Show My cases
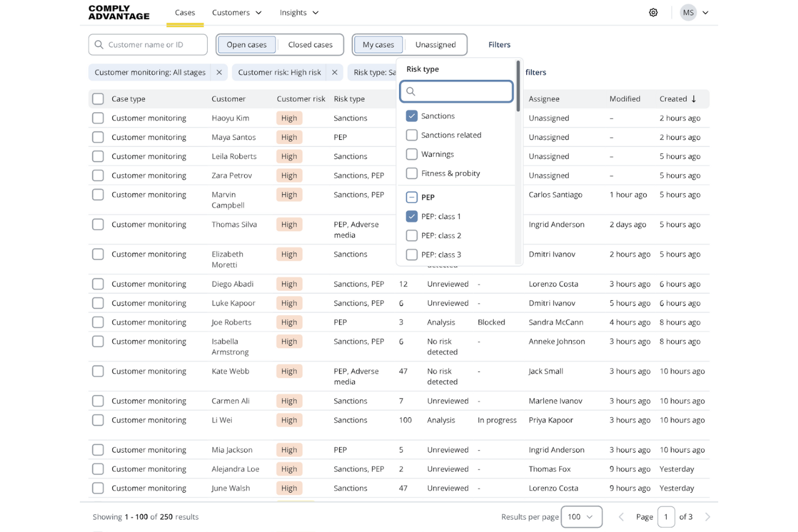798x532 pixels. pos(378,45)
